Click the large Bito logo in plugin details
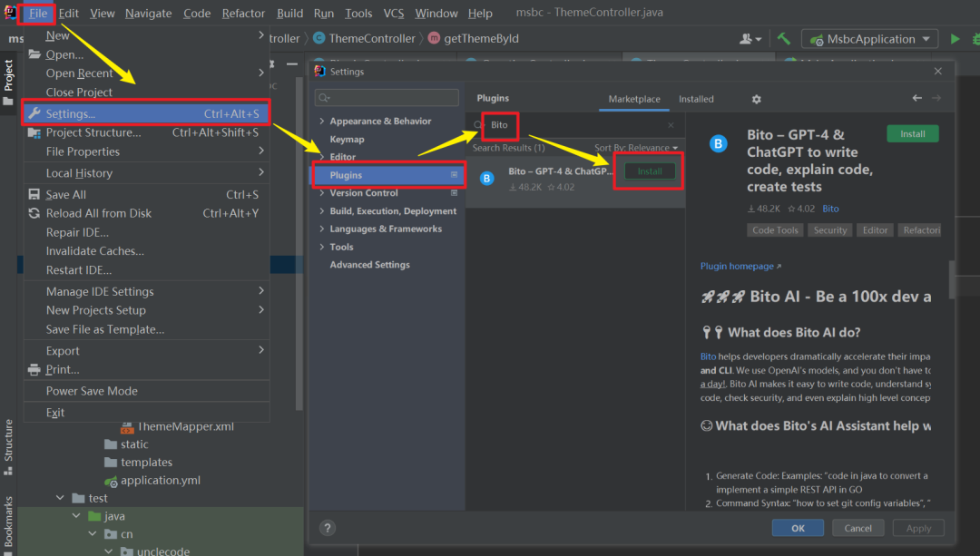Screen dimensions: 980x556 coord(718,144)
